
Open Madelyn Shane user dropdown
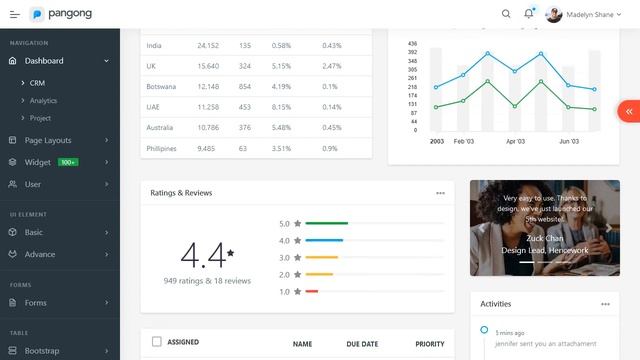coord(593,15)
